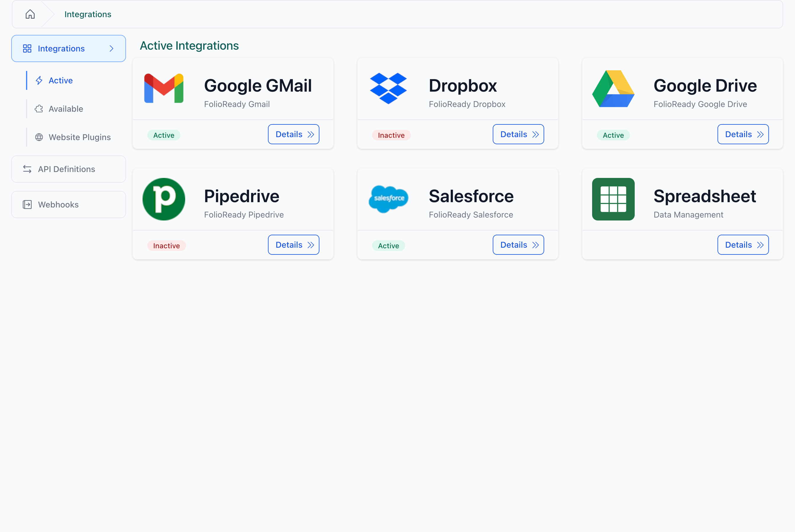Click the Dropbox logo

point(388,88)
